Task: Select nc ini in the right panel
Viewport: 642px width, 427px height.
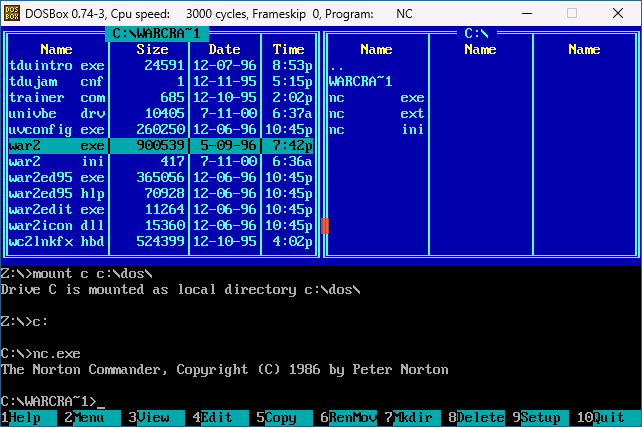Action: coord(377,129)
